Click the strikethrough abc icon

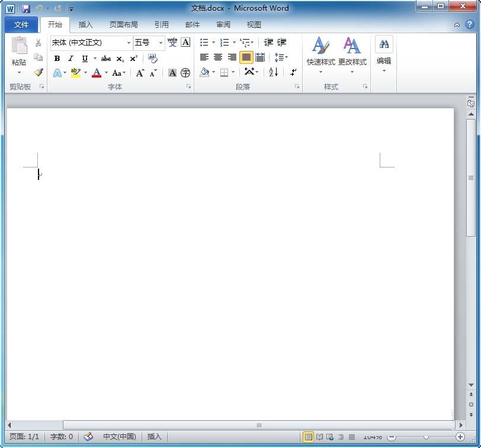(106, 59)
